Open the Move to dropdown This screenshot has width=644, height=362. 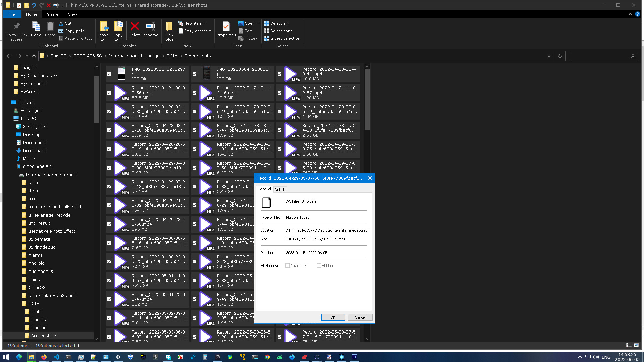(x=104, y=37)
